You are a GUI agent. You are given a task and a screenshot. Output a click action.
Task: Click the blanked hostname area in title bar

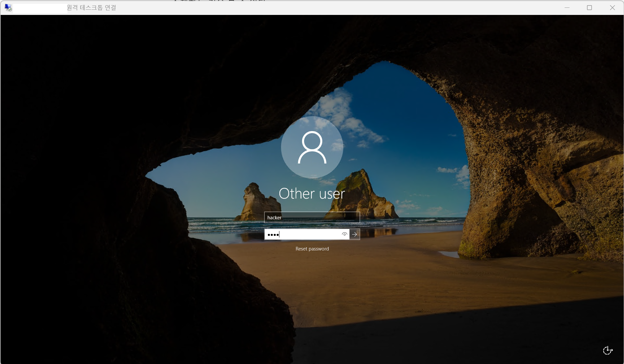(40, 8)
